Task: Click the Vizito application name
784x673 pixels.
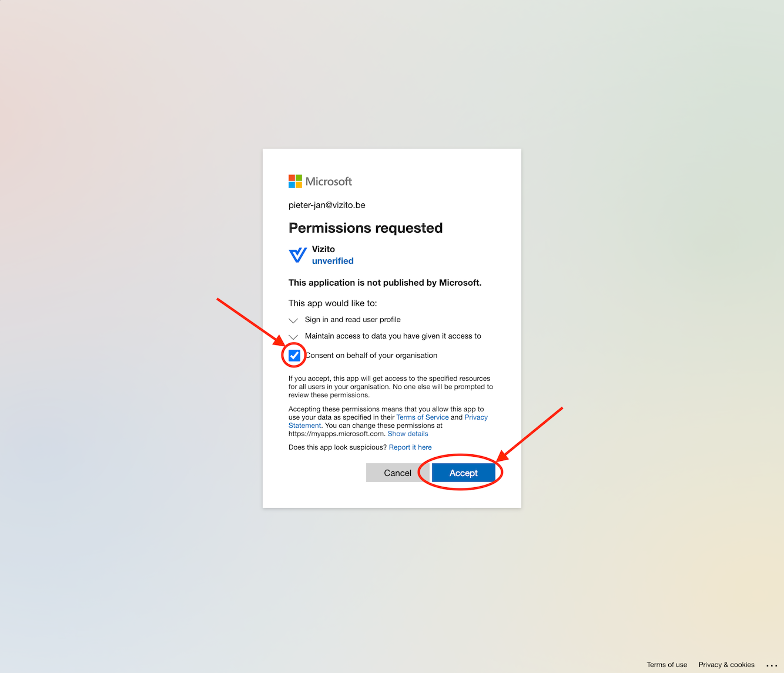Action: click(323, 249)
